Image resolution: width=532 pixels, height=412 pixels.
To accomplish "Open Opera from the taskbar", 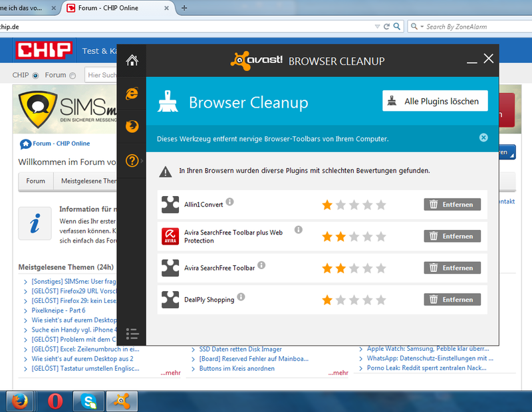I will pyautogui.click(x=56, y=401).
